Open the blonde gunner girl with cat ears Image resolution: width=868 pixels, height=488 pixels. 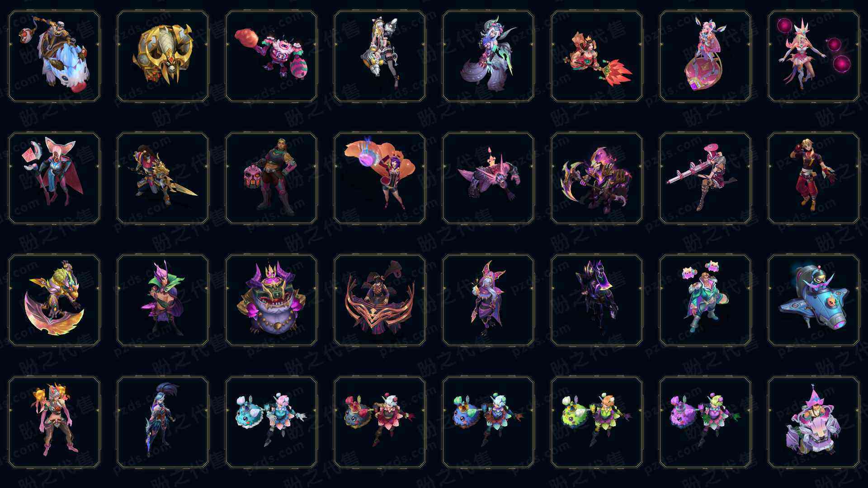click(380, 56)
